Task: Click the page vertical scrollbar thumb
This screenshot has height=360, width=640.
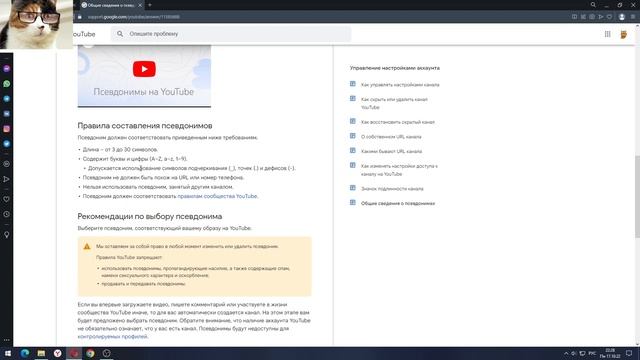Action: point(637,196)
